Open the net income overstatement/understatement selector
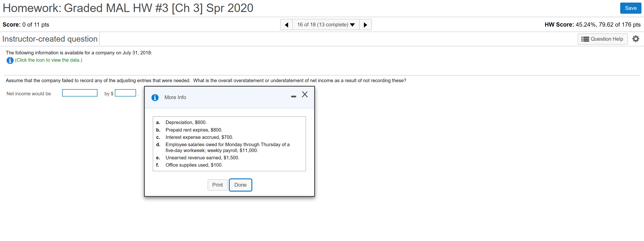644x241 pixels. tap(80, 93)
